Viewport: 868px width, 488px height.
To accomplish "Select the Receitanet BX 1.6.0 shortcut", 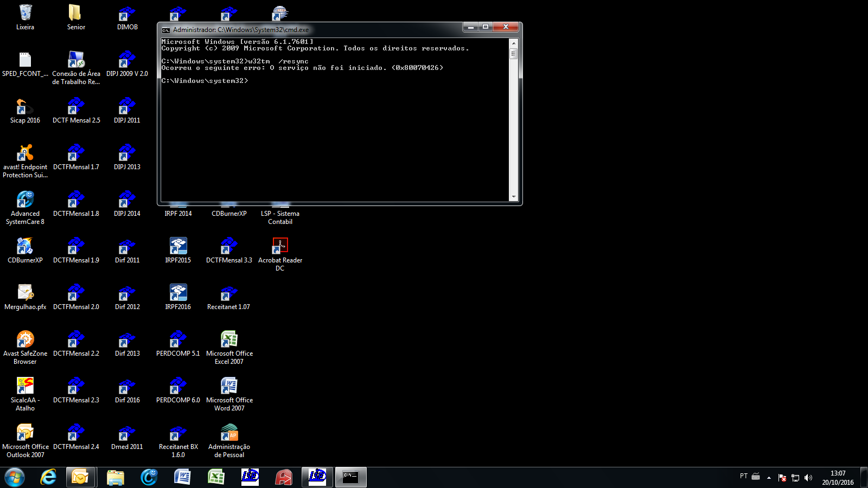I will pyautogui.click(x=178, y=441).
